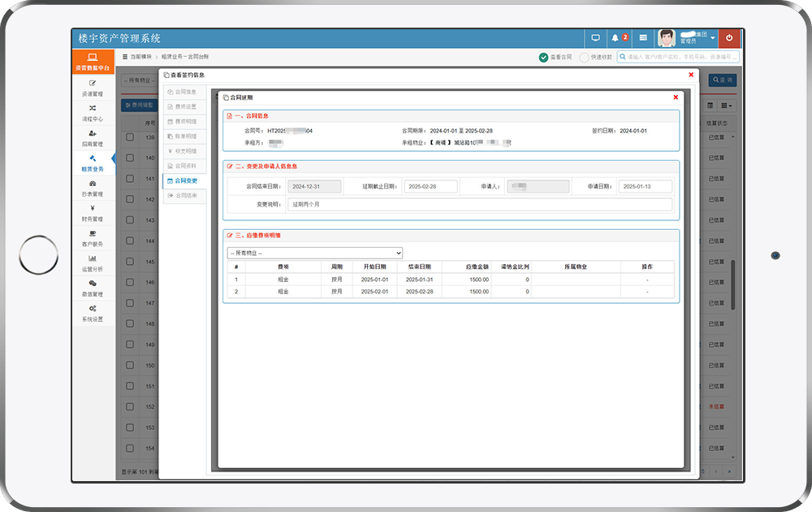This screenshot has width=812, height=512.
Task: Click the 开始日期 column header
Action: (374, 267)
